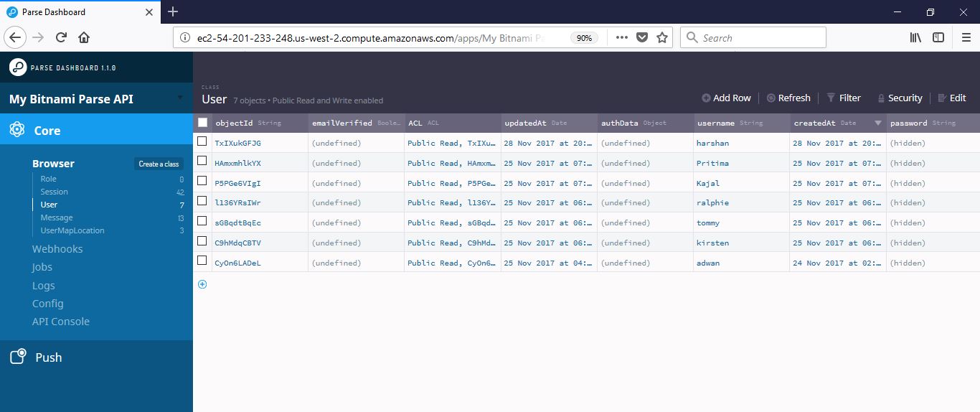This screenshot has height=412, width=980.
Task: Select the Message class
Action: pyautogui.click(x=57, y=217)
